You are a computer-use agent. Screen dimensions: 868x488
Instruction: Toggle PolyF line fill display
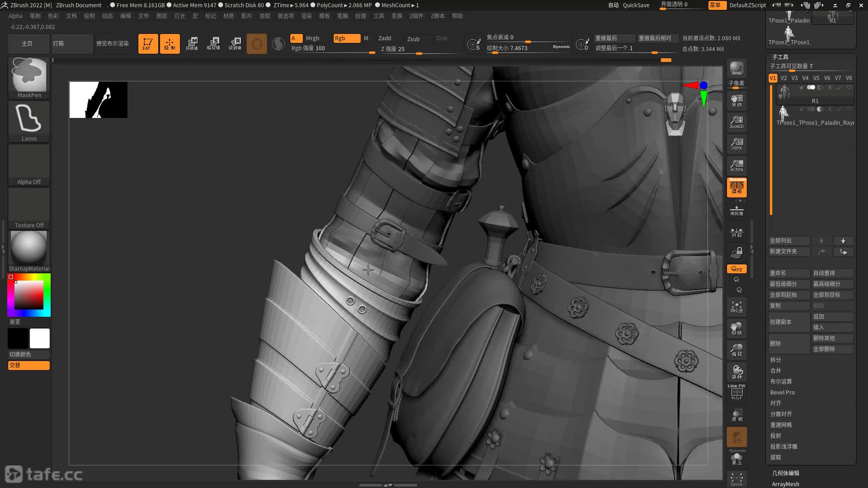(x=736, y=392)
